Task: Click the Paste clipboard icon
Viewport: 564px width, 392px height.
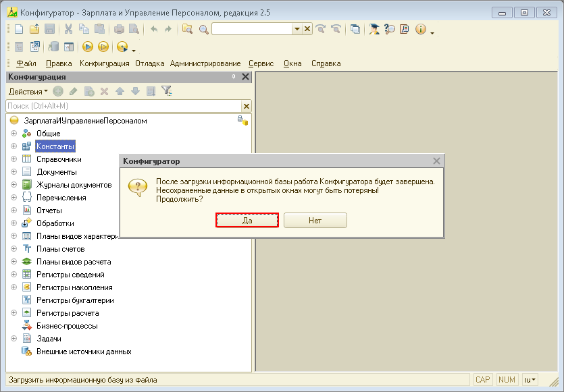Action: point(99,29)
